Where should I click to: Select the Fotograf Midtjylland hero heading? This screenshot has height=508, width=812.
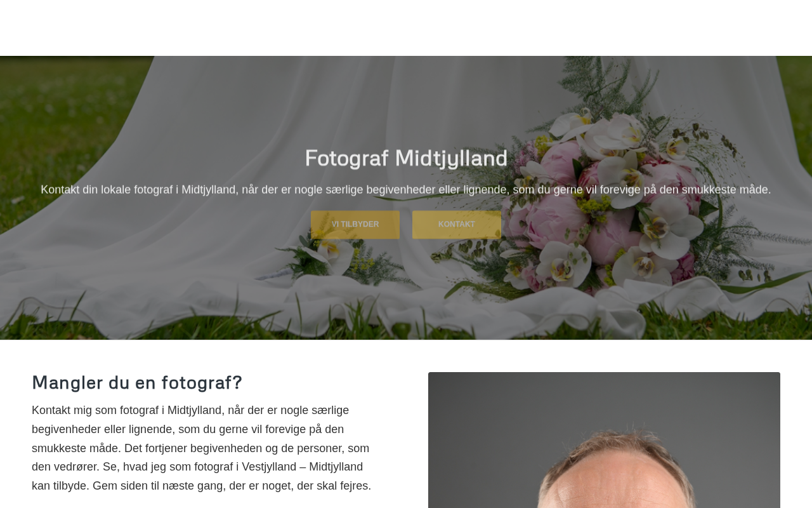406,158
